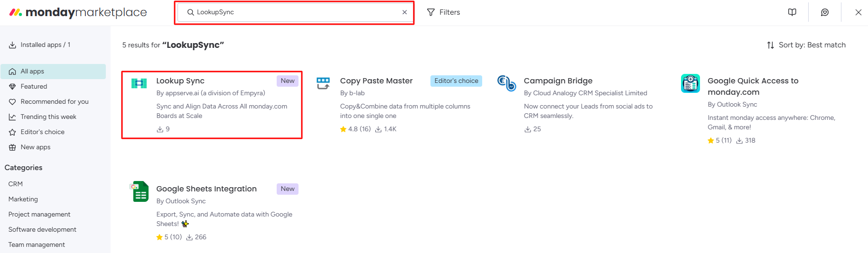Click the Copy Paste Master app icon

pos(323,83)
